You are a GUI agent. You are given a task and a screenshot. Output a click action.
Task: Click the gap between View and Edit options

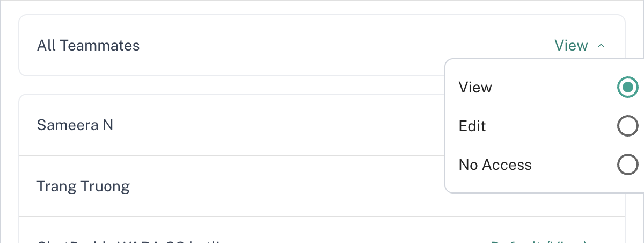537,106
